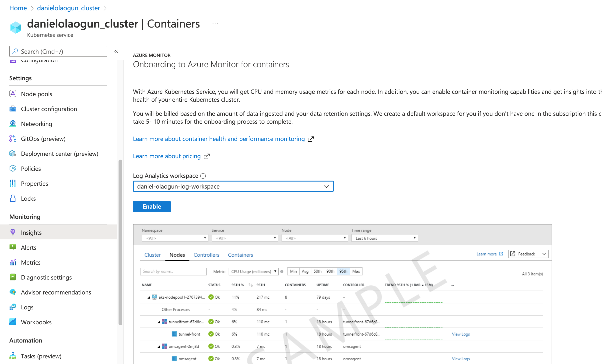Click the sidebar search field

click(x=58, y=51)
